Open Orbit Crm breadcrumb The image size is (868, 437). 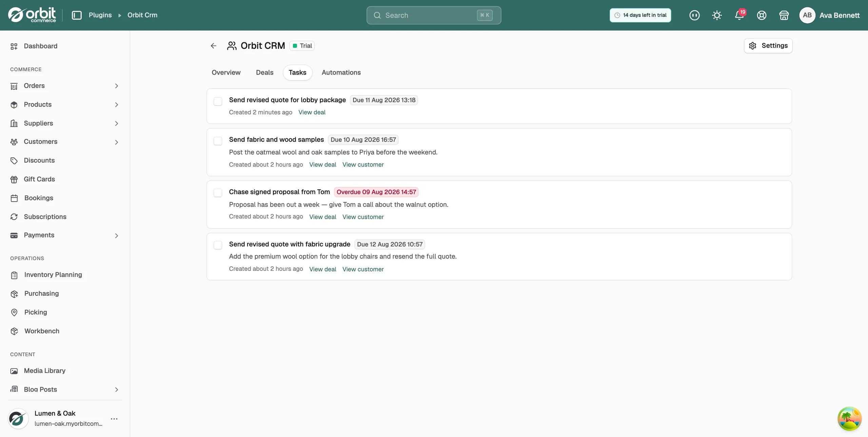[x=142, y=15]
